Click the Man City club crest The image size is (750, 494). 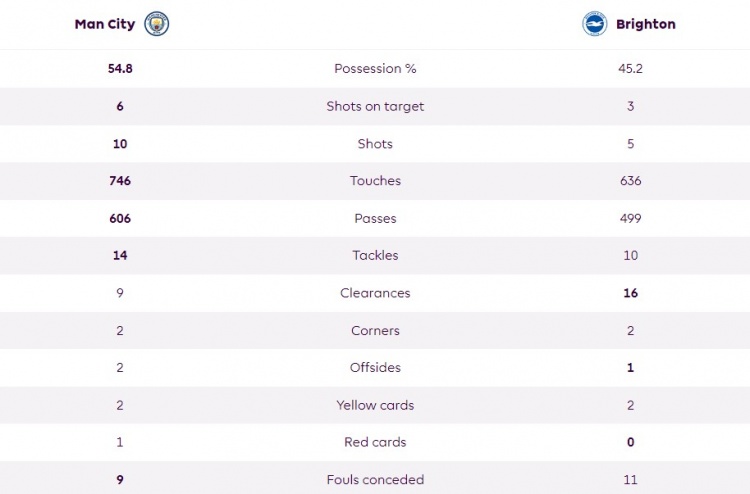pos(157,24)
